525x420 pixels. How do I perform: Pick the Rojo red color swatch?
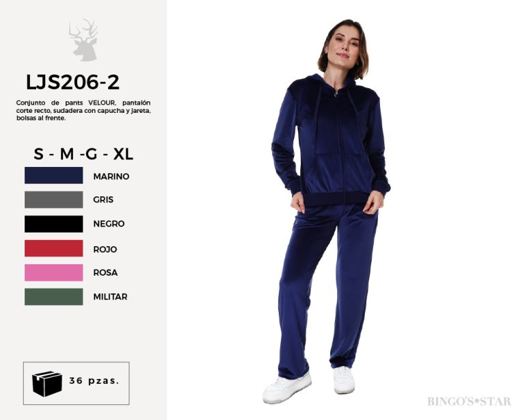53,248
